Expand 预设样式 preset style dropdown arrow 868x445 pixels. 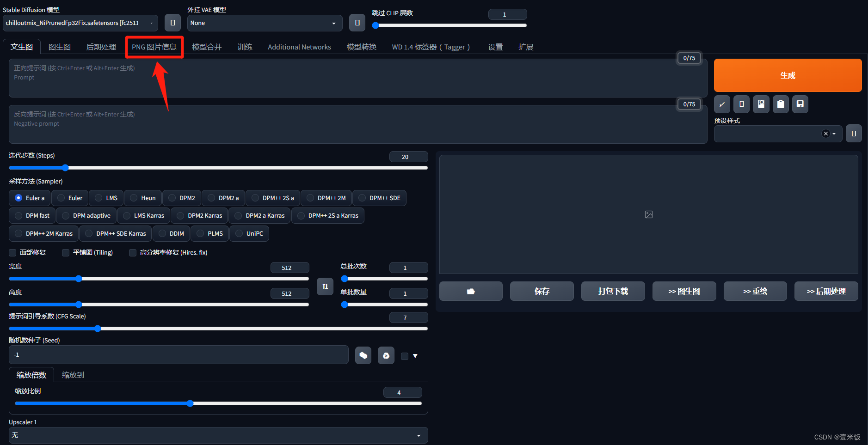click(834, 134)
